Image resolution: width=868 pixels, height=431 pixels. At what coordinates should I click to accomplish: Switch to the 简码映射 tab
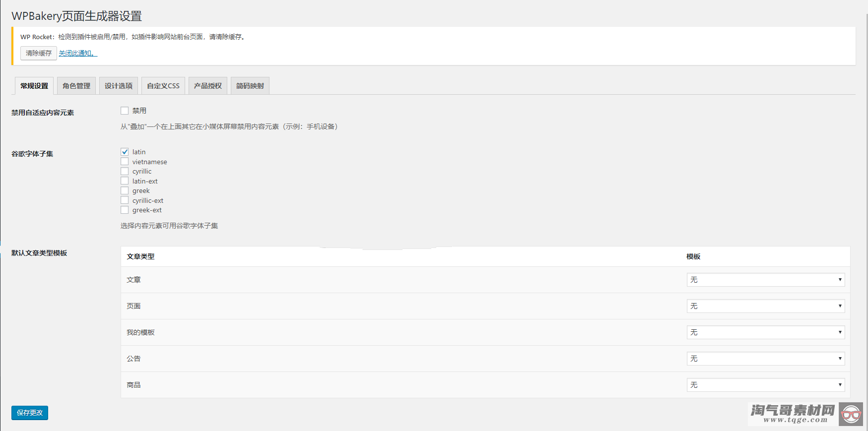pyautogui.click(x=250, y=86)
